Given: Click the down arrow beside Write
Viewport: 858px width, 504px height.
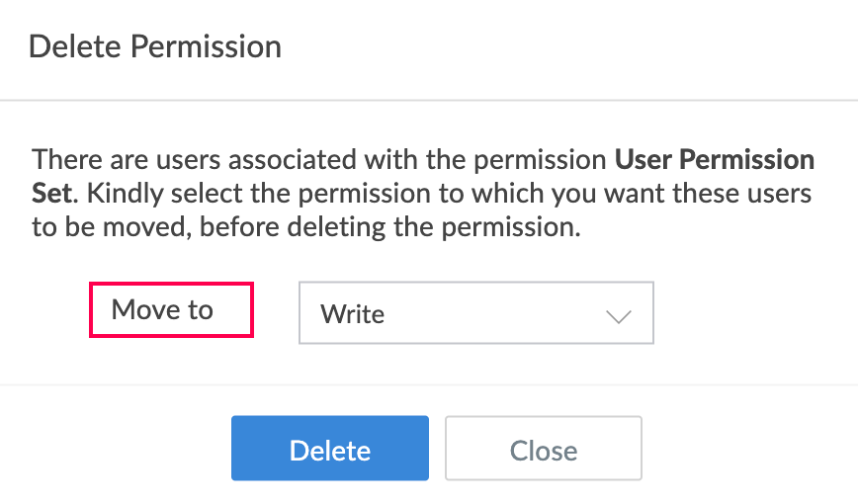Looking at the screenshot, I should [619, 315].
